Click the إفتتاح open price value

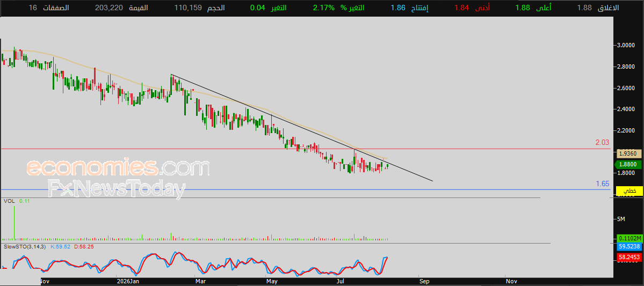click(397, 8)
